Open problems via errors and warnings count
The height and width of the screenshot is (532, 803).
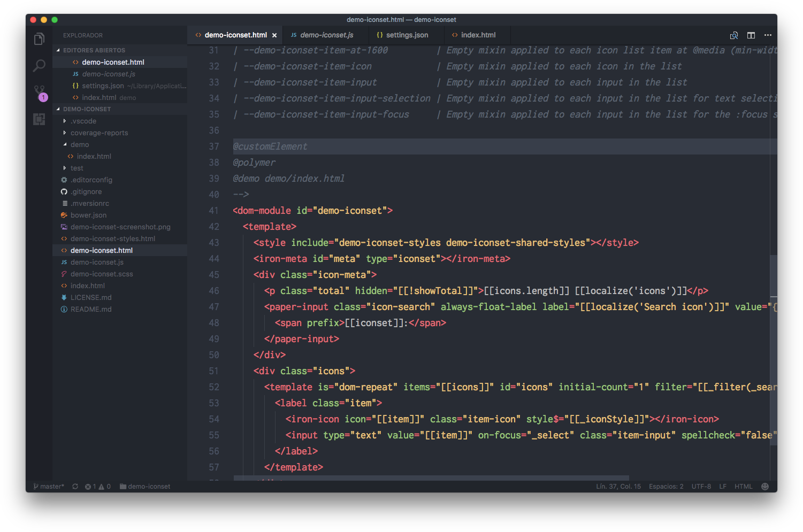click(98, 487)
